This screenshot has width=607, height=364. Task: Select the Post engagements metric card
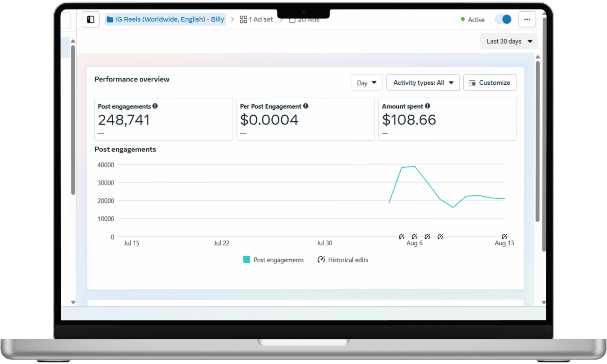coord(164,119)
